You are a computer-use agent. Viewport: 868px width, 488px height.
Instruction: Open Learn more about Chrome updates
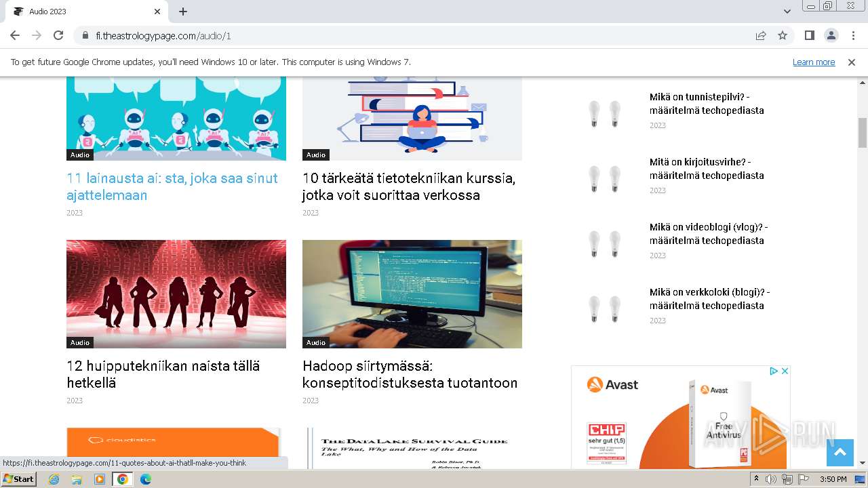pyautogui.click(x=814, y=62)
